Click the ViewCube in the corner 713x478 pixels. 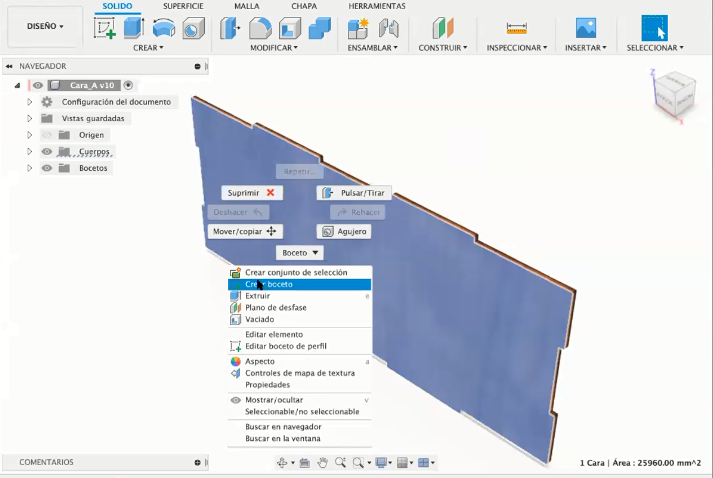coord(675,94)
